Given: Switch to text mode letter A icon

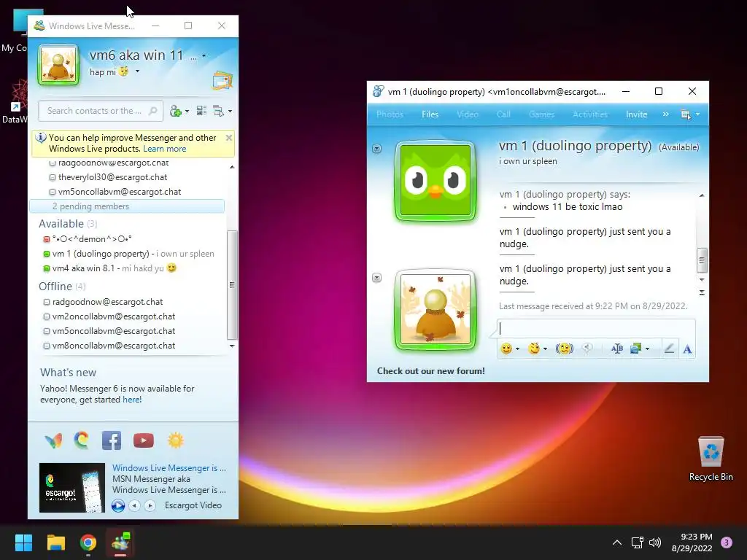Looking at the screenshot, I should [x=687, y=349].
